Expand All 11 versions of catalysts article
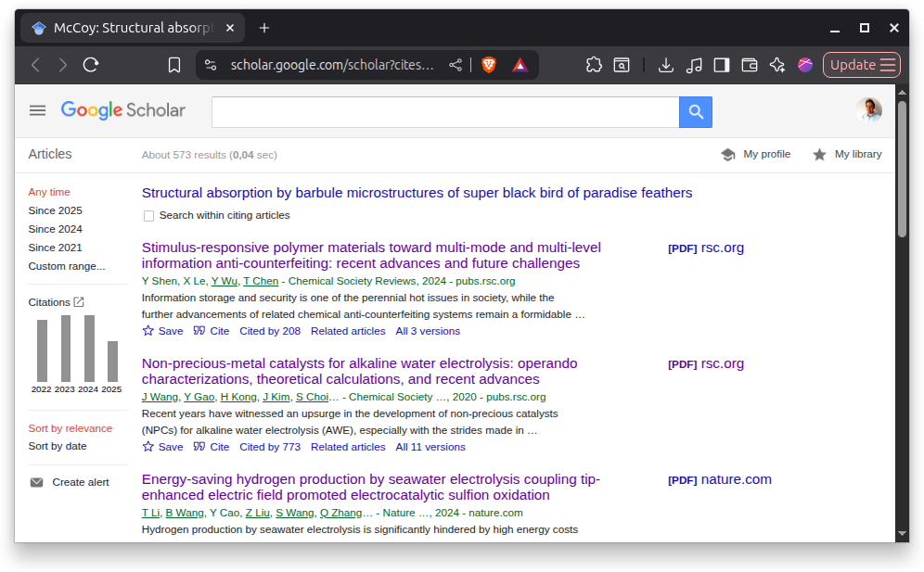 pos(430,447)
